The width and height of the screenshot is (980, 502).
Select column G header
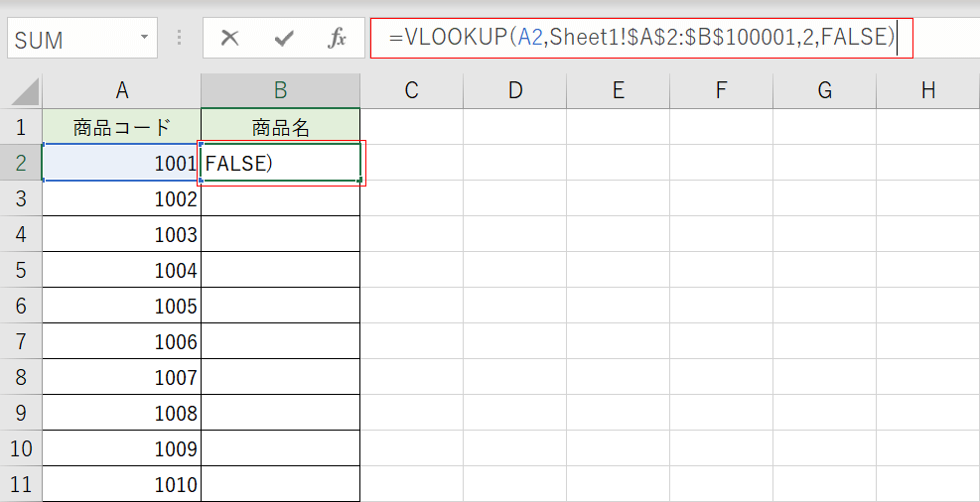824,90
